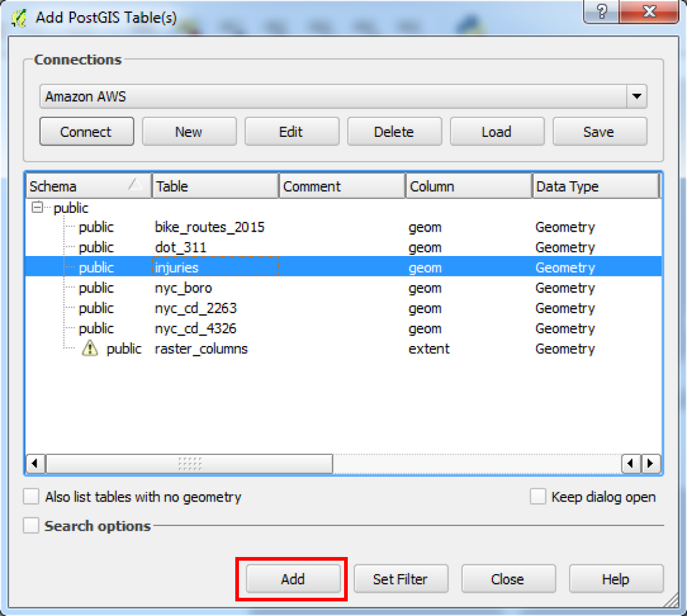Open the Amazon AWS connections dropdown
This screenshot has height=616, width=687.
point(637,96)
